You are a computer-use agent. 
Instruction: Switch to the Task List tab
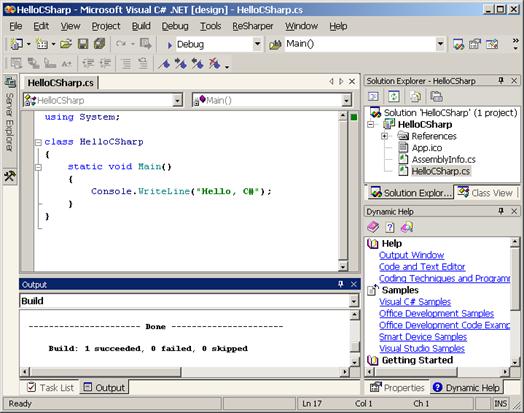click(50, 387)
